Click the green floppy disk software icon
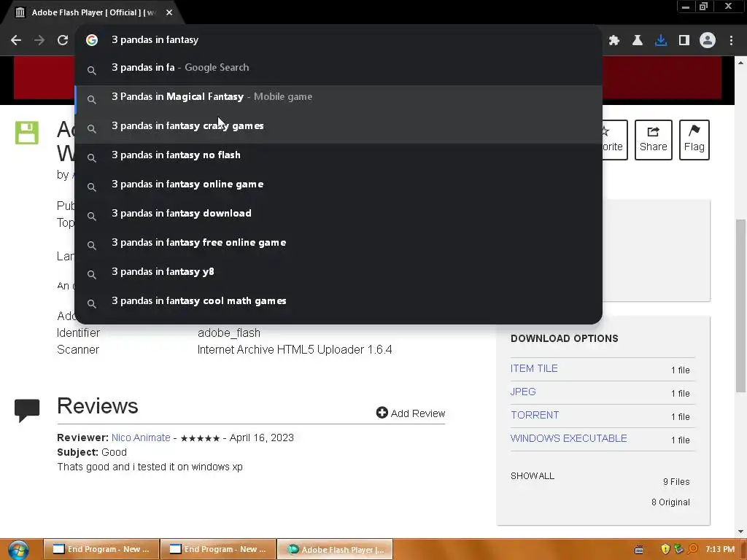This screenshot has height=560, width=747. coord(27,133)
